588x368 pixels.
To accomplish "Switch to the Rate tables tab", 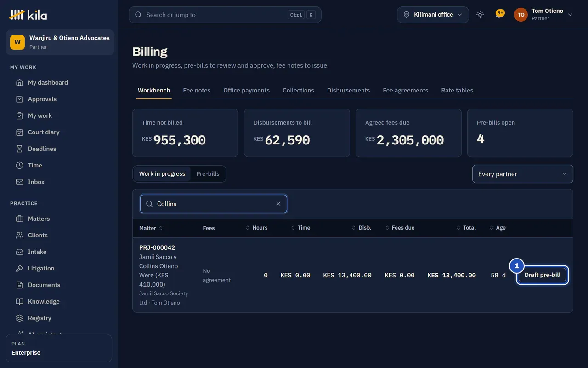I will pos(457,91).
